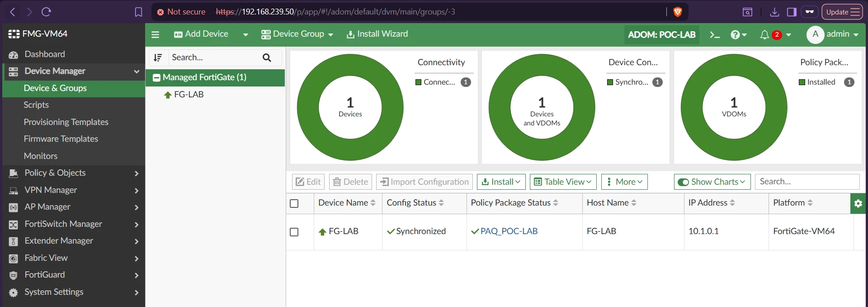Click the System Settings gear icon
Viewport: 868px width, 307px height.
(14, 293)
